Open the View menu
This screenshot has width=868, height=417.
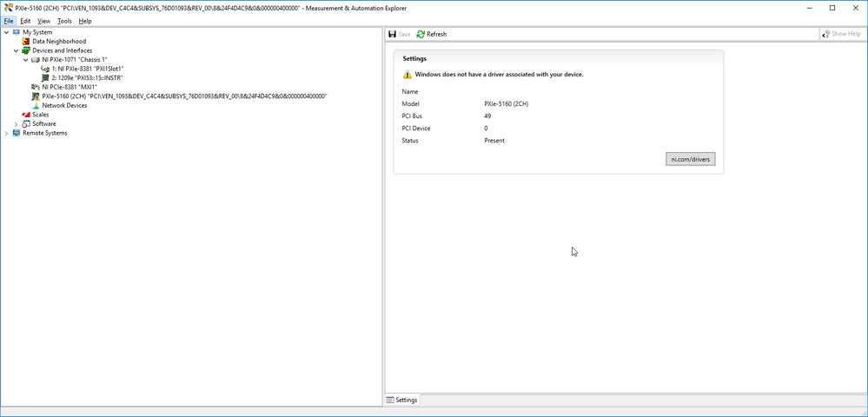coord(43,21)
